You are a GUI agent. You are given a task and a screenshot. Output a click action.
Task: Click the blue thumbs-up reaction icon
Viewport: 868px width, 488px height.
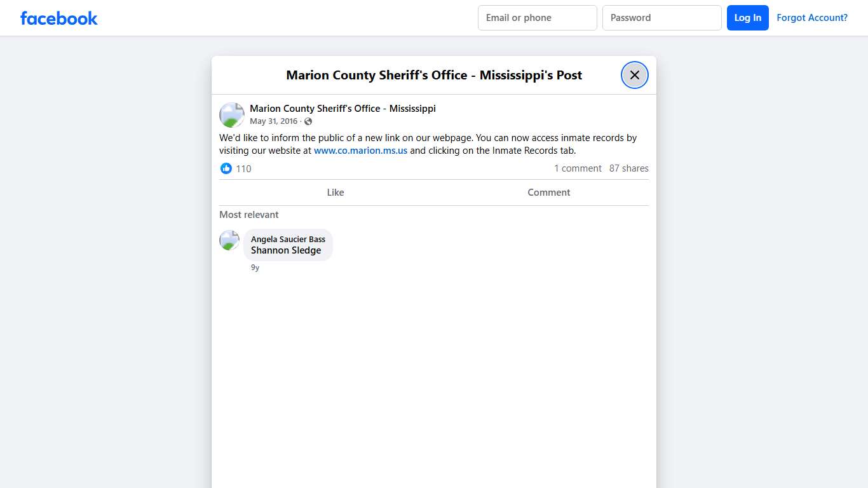pyautogui.click(x=226, y=168)
